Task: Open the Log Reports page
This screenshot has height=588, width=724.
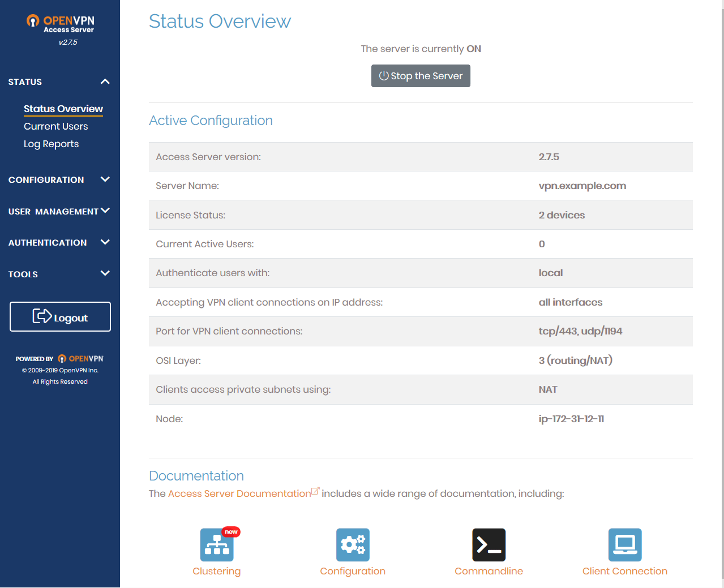Action: click(x=51, y=143)
